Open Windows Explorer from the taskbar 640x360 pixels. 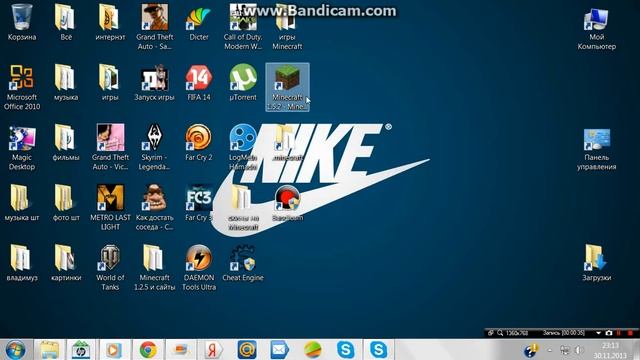[49, 350]
